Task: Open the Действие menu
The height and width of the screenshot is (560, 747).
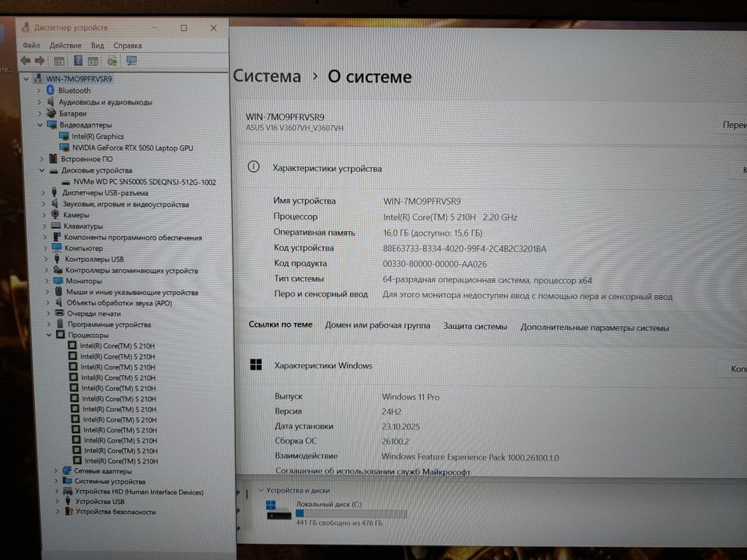Action: (x=65, y=45)
